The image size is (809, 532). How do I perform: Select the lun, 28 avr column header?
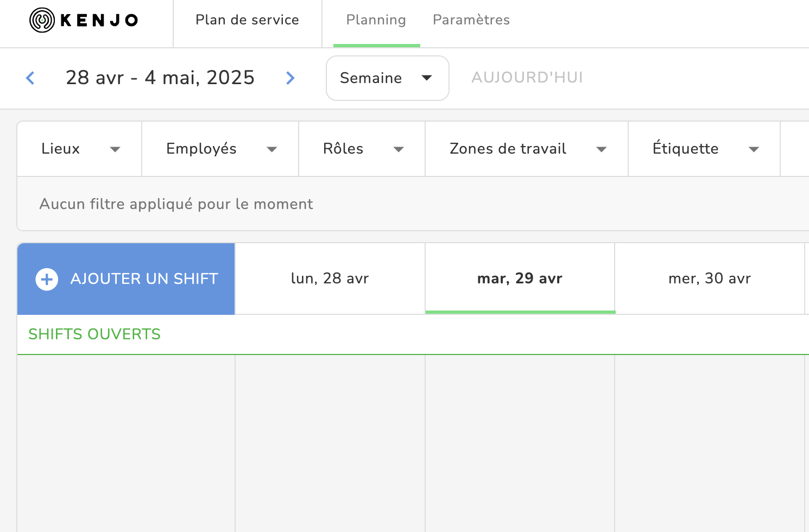coord(330,278)
